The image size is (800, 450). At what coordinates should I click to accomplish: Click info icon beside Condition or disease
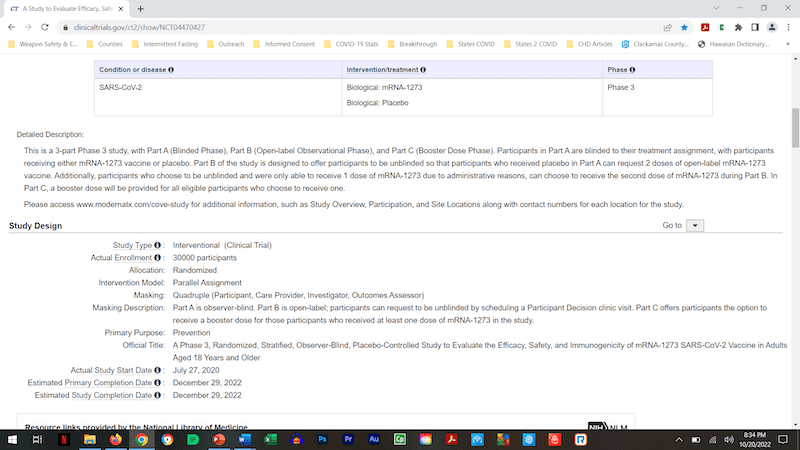pos(171,70)
